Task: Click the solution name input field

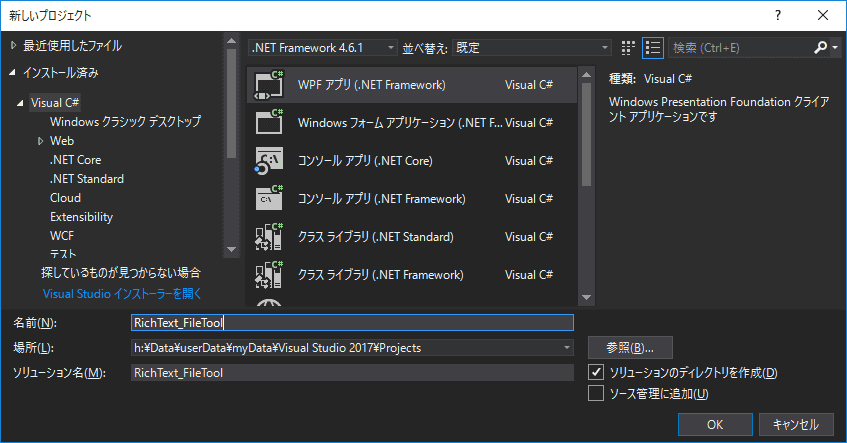Action: (352, 373)
